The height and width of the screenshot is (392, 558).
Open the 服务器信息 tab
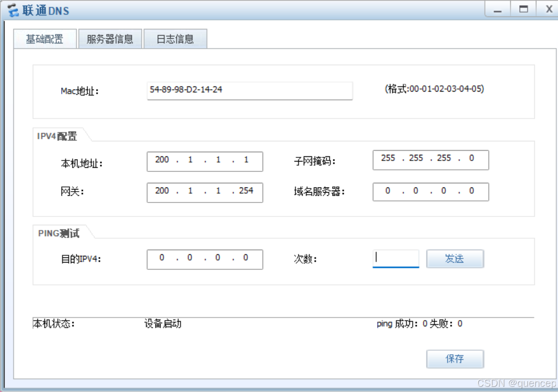(110, 39)
